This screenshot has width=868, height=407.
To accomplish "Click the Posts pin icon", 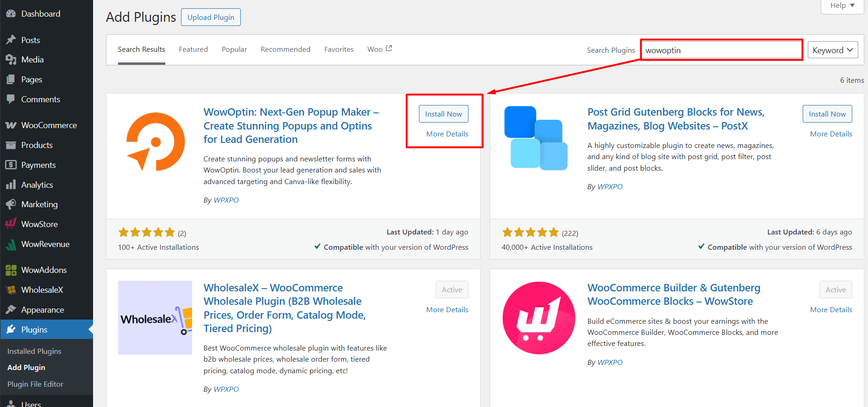I will 11,40.
